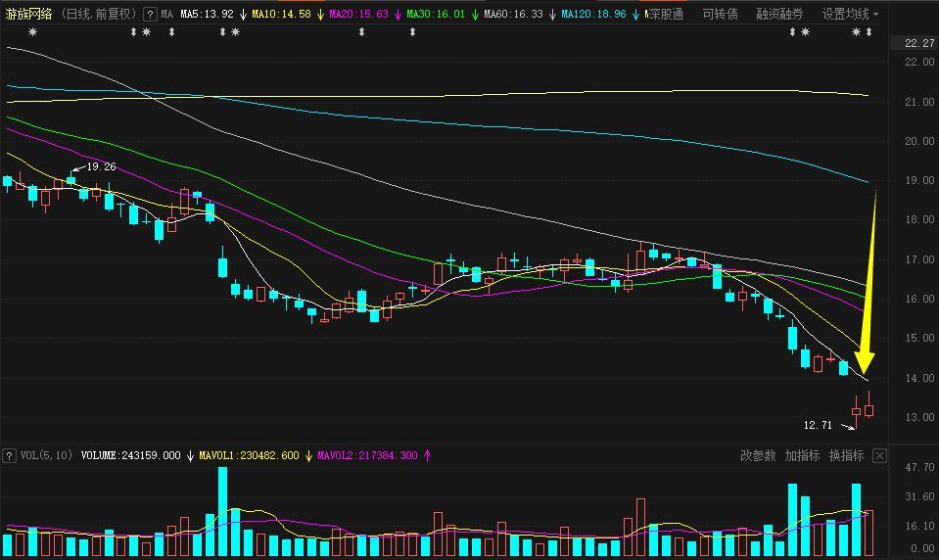The width and height of the screenshot is (939, 560).
Task: Click the MA5:13.92 value
Action: [208, 14]
